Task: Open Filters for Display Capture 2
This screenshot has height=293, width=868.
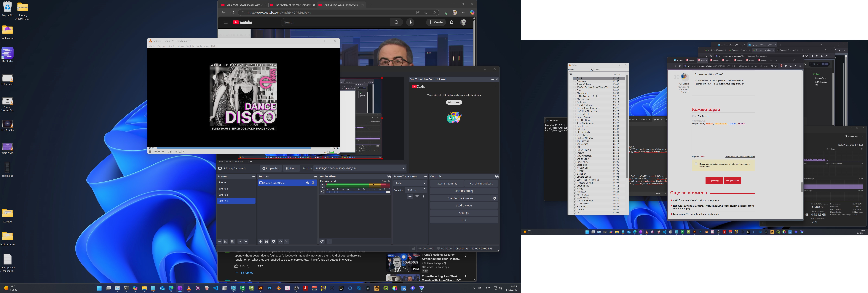Action: pyautogui.click(x=291, y=169)
